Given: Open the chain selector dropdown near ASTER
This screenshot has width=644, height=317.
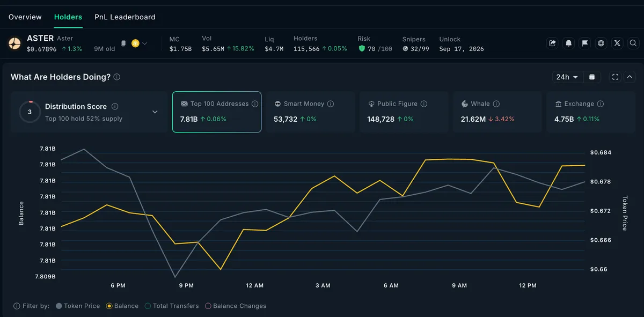Looking at the screenshot, I should click(140, 43).
